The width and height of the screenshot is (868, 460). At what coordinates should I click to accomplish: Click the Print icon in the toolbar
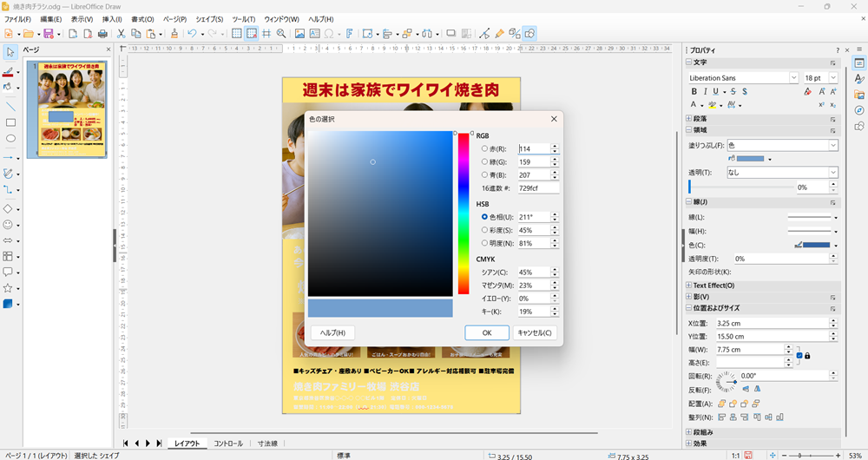(x=102, y=34)
